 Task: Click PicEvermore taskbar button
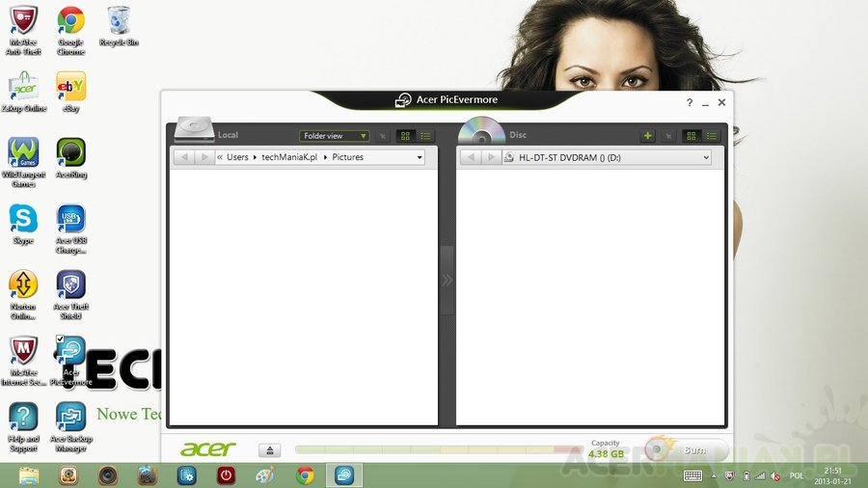pyautogui.click(x=343, y=475)
